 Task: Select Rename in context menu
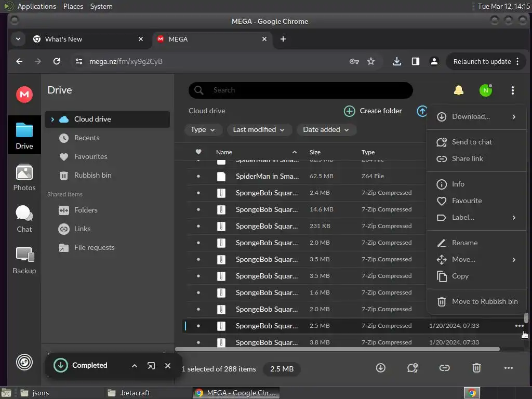click(476, 243)
